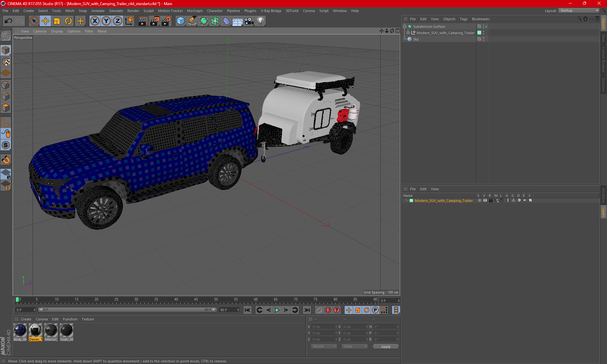
Task: Open the Scale mode dropdown
Action: [355, 346]
